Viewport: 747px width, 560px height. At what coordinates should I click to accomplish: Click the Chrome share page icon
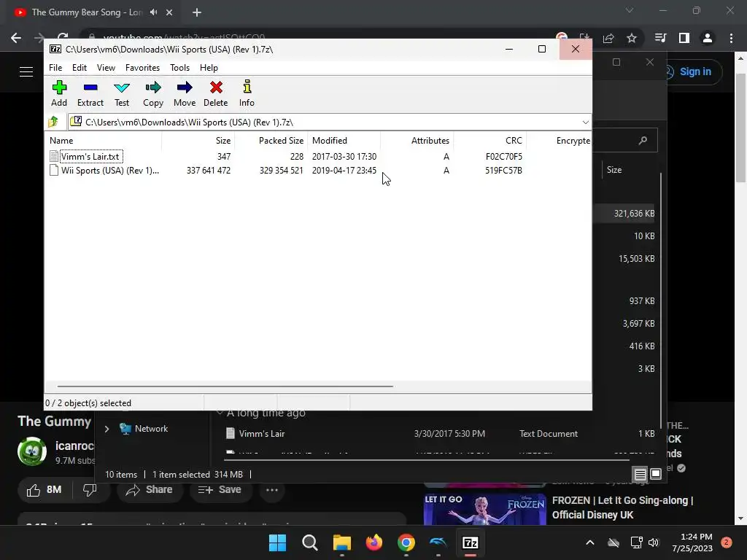point(608,38)
